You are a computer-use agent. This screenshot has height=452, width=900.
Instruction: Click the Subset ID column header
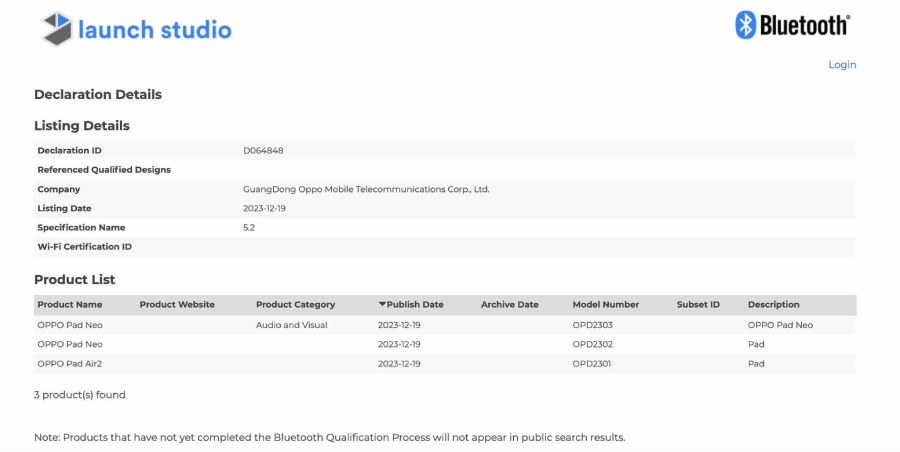pyautogui.click(x=698, y=304)
